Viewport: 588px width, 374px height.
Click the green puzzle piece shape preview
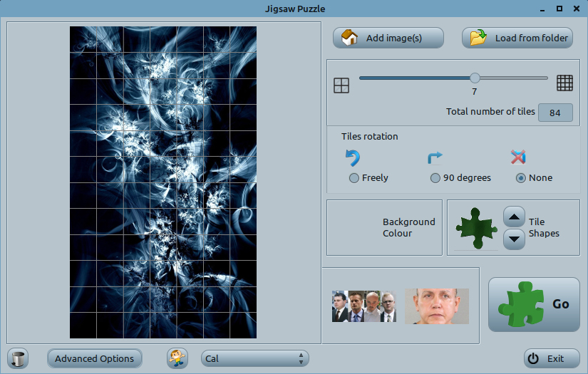click(x=477, y=228)
